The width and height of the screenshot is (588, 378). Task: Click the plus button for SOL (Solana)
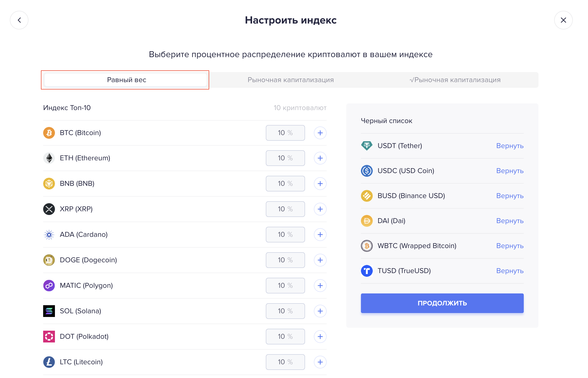[x=320, y=311]
